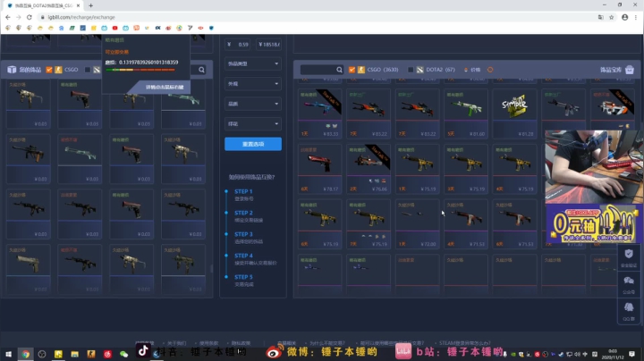
Task: Focus the marketplace search input field
Action: (x=318, y=70)
